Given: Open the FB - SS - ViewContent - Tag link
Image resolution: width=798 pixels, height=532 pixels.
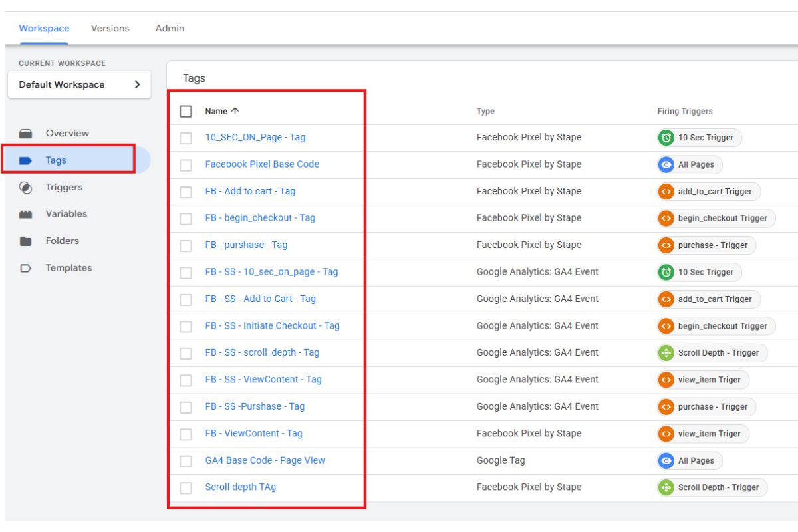Looking at the screenshot, I should [263, 380].
